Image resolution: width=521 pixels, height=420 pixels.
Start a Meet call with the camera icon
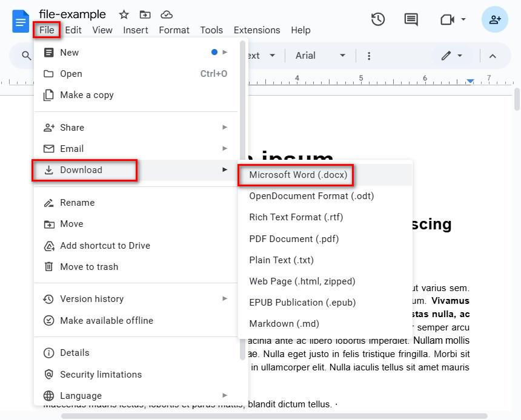[446, 19]
